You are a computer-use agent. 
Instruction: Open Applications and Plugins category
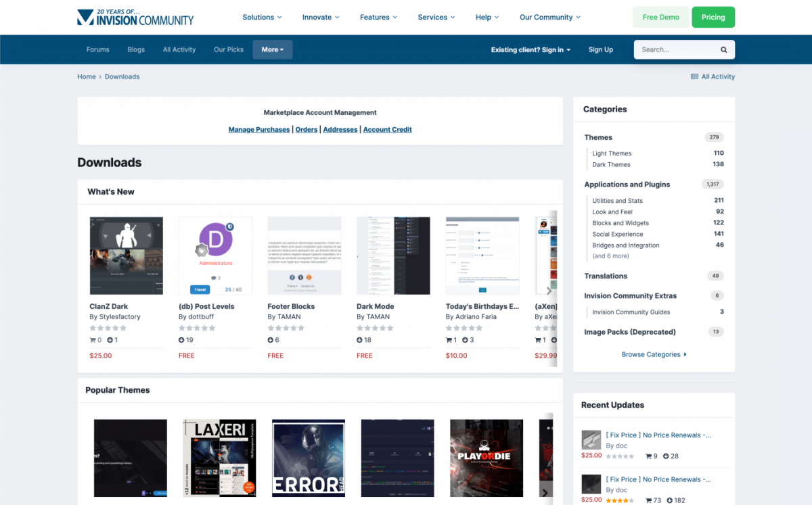tap(627, 185)
